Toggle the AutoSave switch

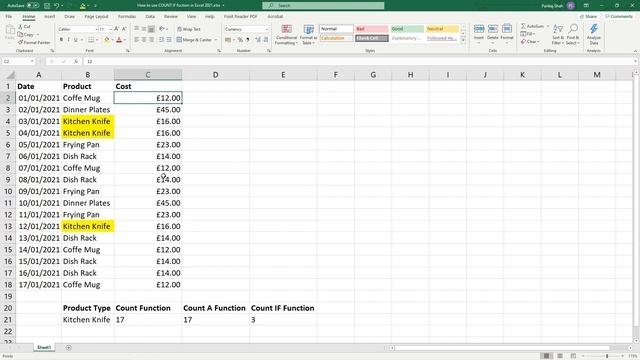click(x=33, y=6)
